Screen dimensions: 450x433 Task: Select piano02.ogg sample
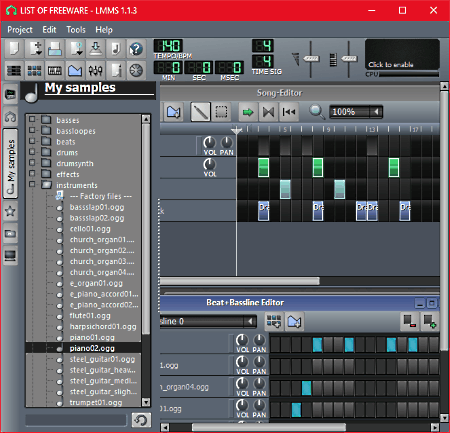pyautogui.click(x=92, y=348)
